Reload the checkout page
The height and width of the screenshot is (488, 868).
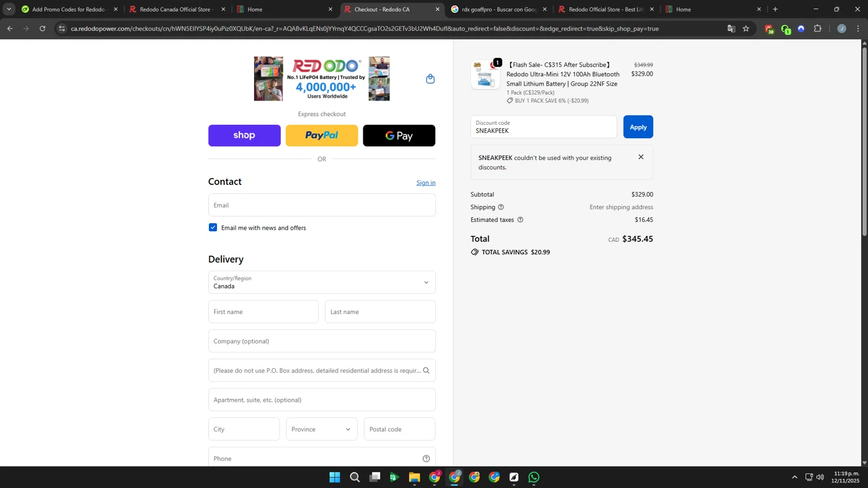[42, 28]
